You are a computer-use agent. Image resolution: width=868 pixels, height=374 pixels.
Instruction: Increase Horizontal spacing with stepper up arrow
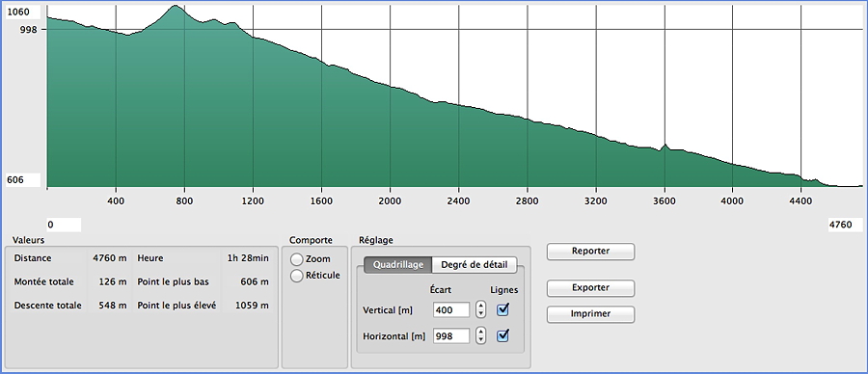tap(481, 332)
